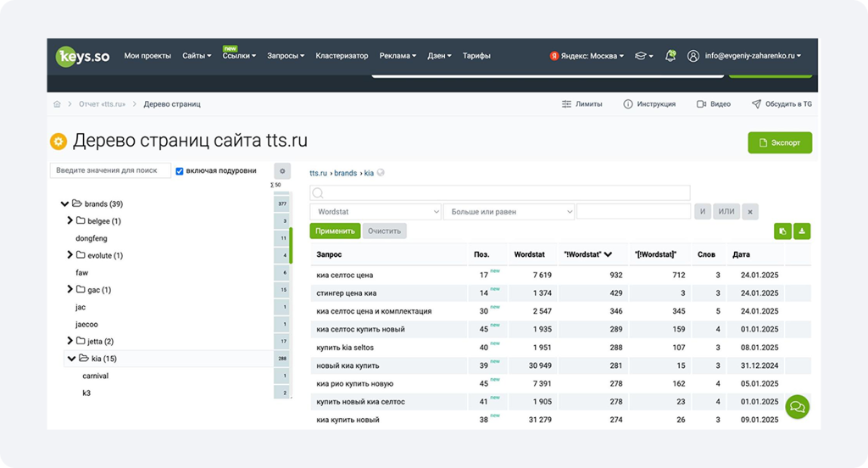Open the 'Больше или равен' condition dropdown
Image resolution: width=868 pixels, height=468 pixels.
(x=509, y=212)
